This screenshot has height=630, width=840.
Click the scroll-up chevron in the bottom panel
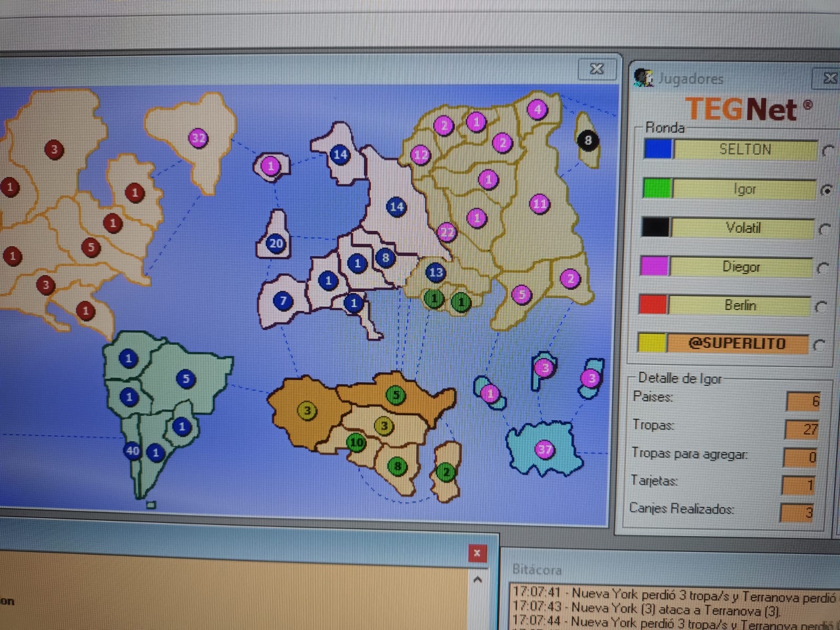(477, 580)
